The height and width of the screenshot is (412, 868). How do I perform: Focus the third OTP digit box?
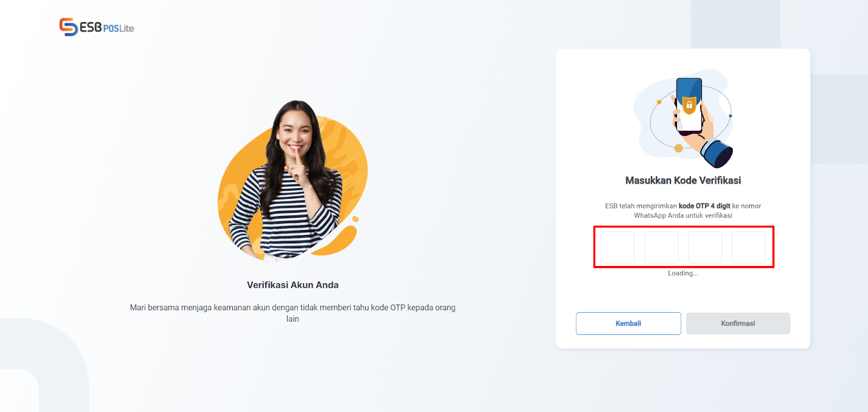pos(705,247)
